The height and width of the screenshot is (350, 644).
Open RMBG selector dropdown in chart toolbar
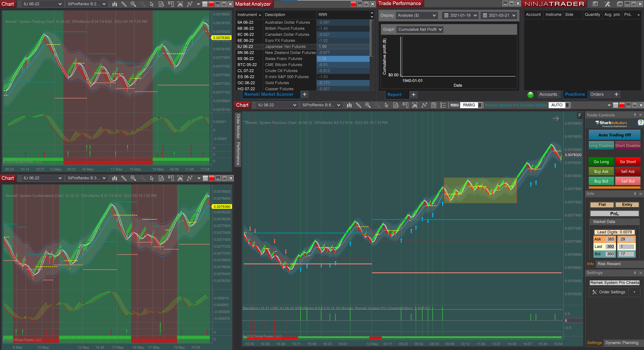[x=480, y=105]
